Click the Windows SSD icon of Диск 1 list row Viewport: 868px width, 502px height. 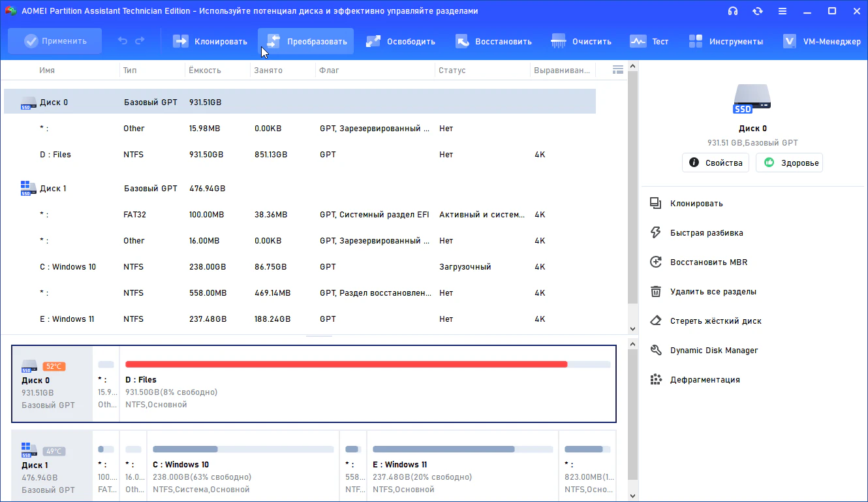pos(29,189)
